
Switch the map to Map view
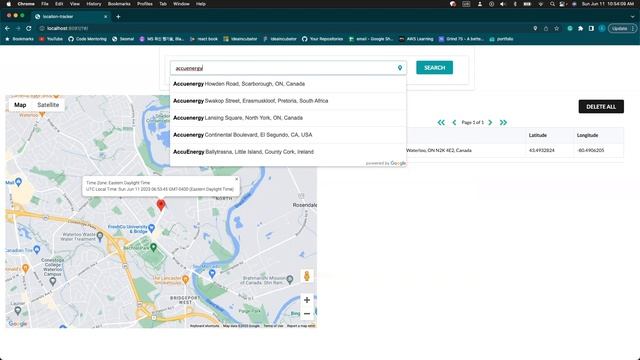20,105
